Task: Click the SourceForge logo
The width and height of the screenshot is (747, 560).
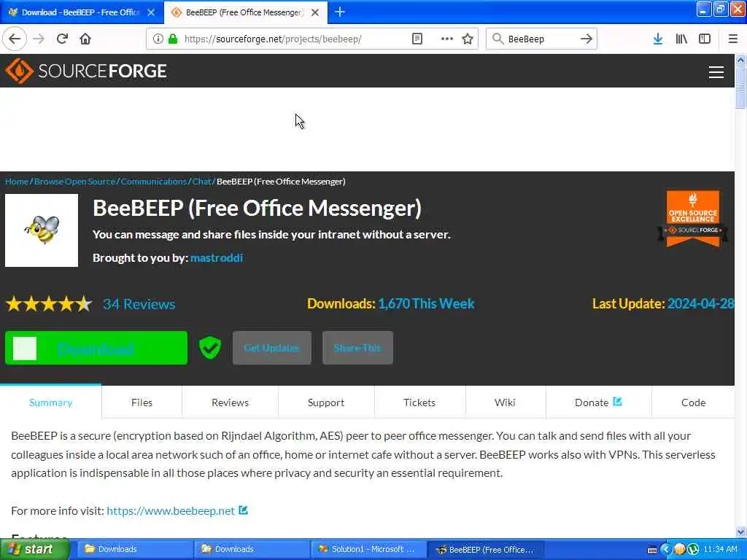Action: [x=86, y=71]
